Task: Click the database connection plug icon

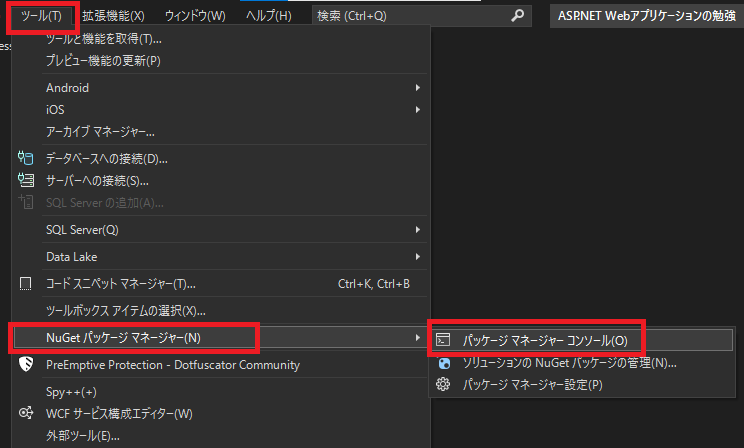Action: pos(26,158)
